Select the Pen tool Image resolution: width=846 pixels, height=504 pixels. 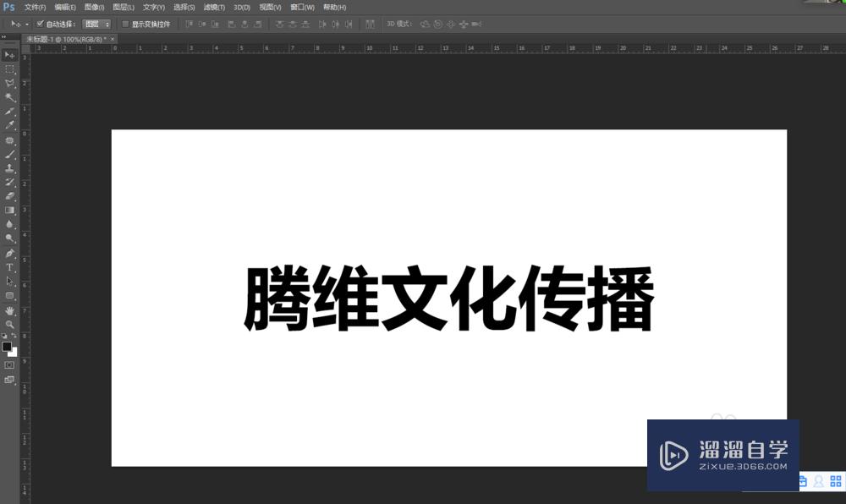9,254
